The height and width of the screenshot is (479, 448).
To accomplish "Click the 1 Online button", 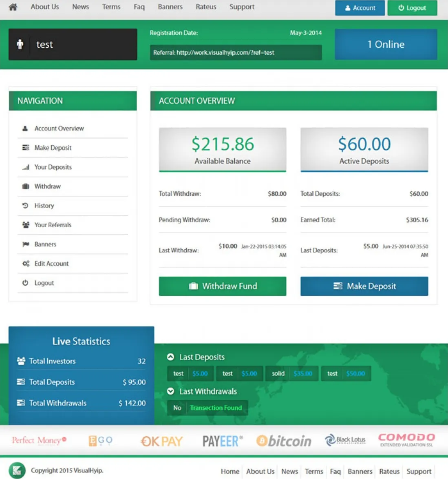I will pyautogui.click(x=386, y=44).
